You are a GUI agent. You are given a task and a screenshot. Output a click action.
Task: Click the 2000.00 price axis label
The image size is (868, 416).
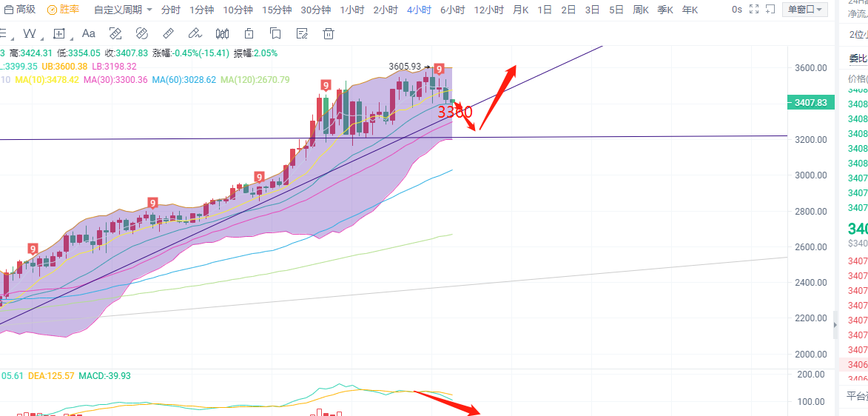pos(811,354)
